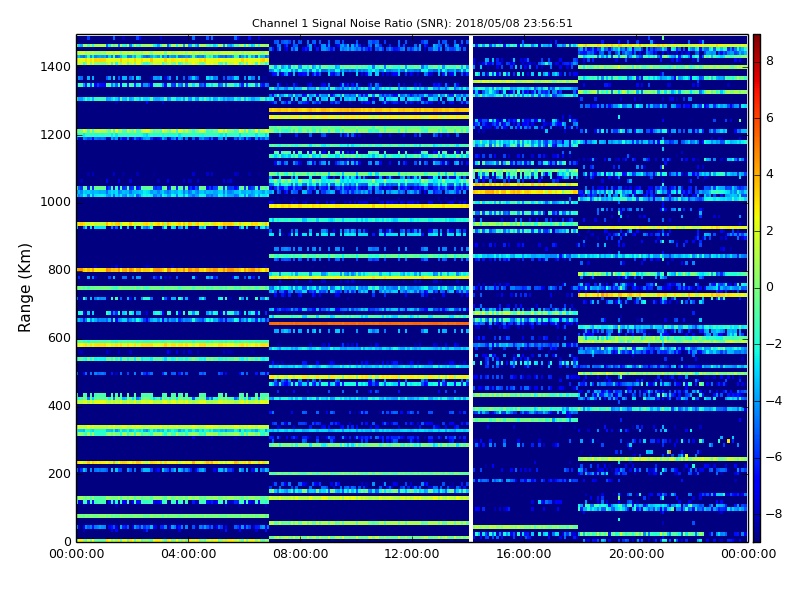The image size is (800, 600).
Task: Click the 'Range (Km)' y-axis label
Action: (24, 288)
